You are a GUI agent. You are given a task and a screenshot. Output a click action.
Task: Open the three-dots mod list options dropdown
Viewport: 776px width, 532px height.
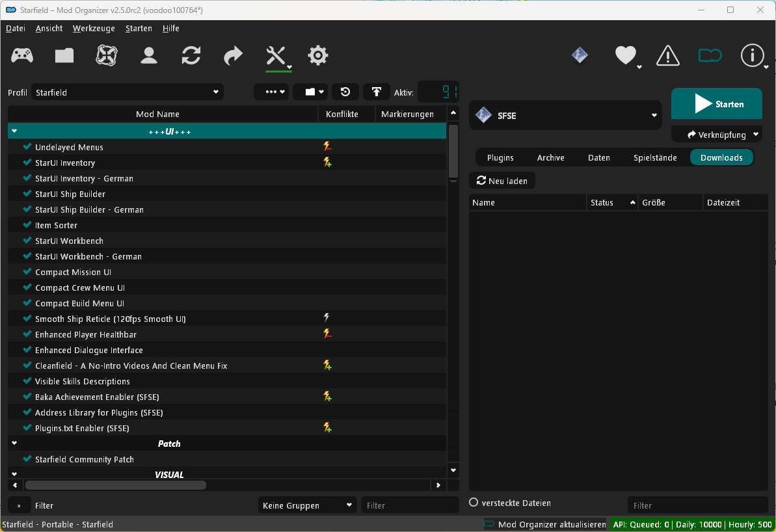pos(271,92)
